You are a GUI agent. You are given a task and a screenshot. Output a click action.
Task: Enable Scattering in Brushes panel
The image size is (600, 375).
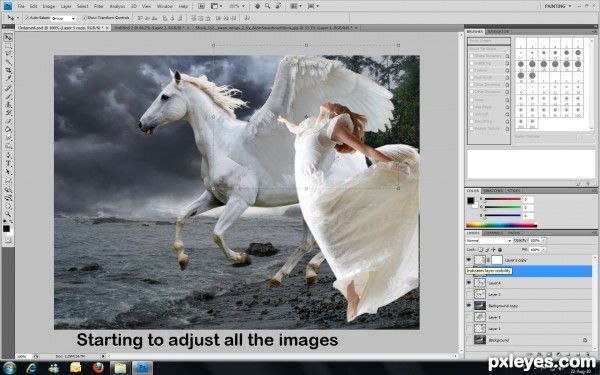pos(472,63)
